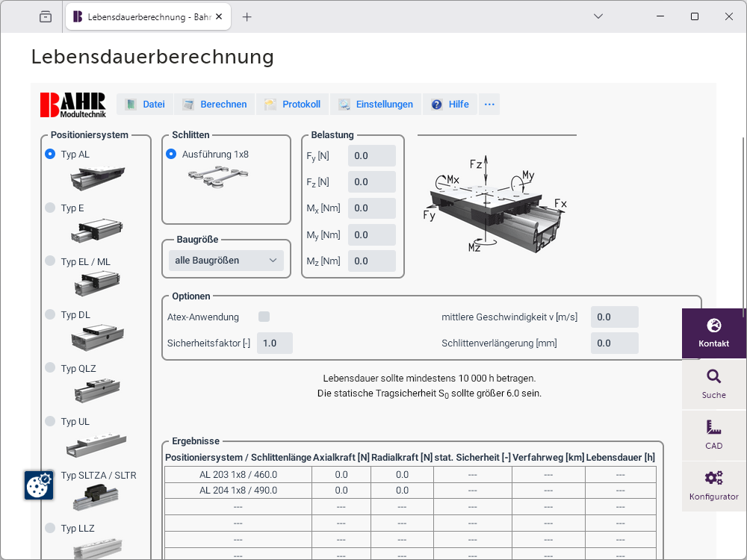Click the BAHR Modultechnik logo
Screen dimensions: 747x560
tap(73, 105)
